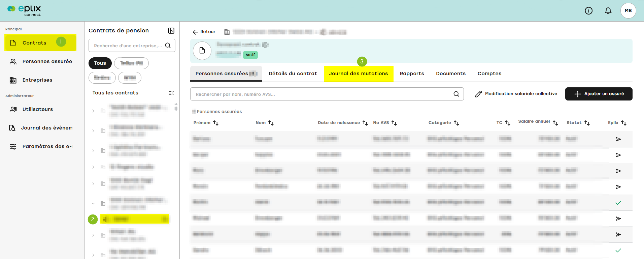Open Paramètres des e-mails in the sidebar

40,146
